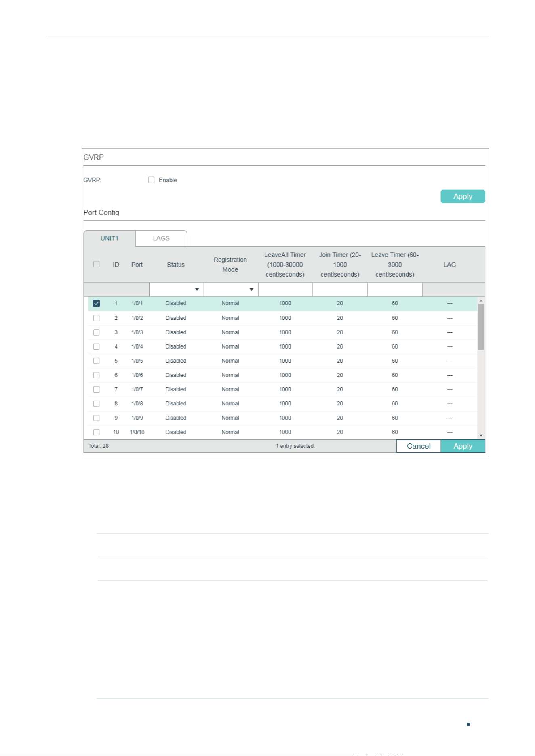Screen dimensions: 535x756
Task: Click the LAG column header
Action: [450, 265]
